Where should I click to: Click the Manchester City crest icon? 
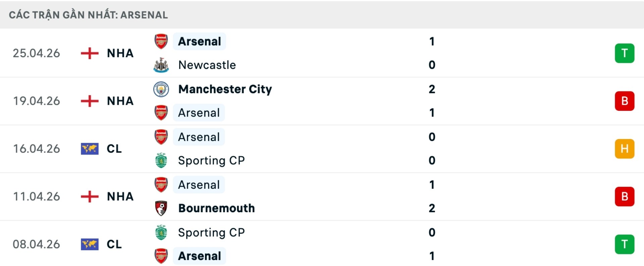(x=161, y=89)
